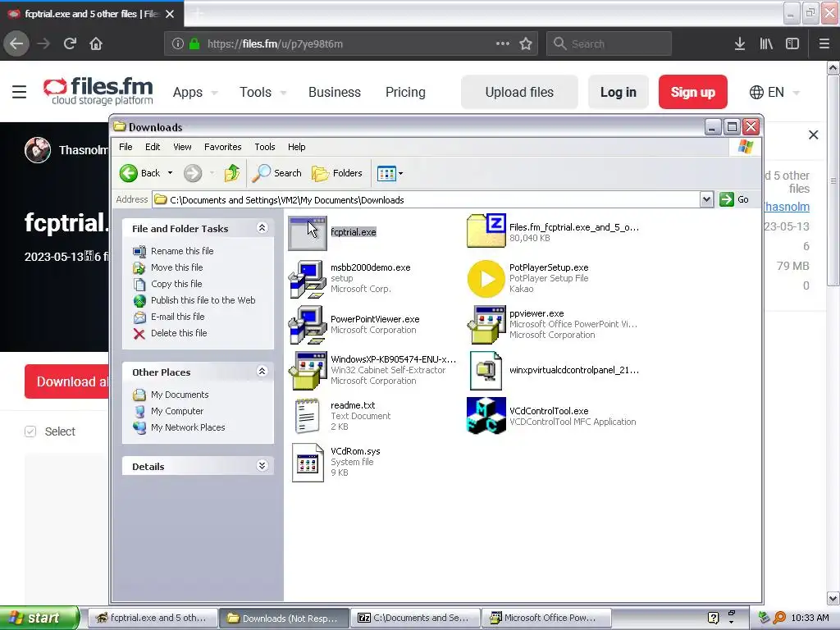The width and height of the screenshot is (840, 630).
Task: Select the readme.txt document icon
Action: tap(307, 416)
